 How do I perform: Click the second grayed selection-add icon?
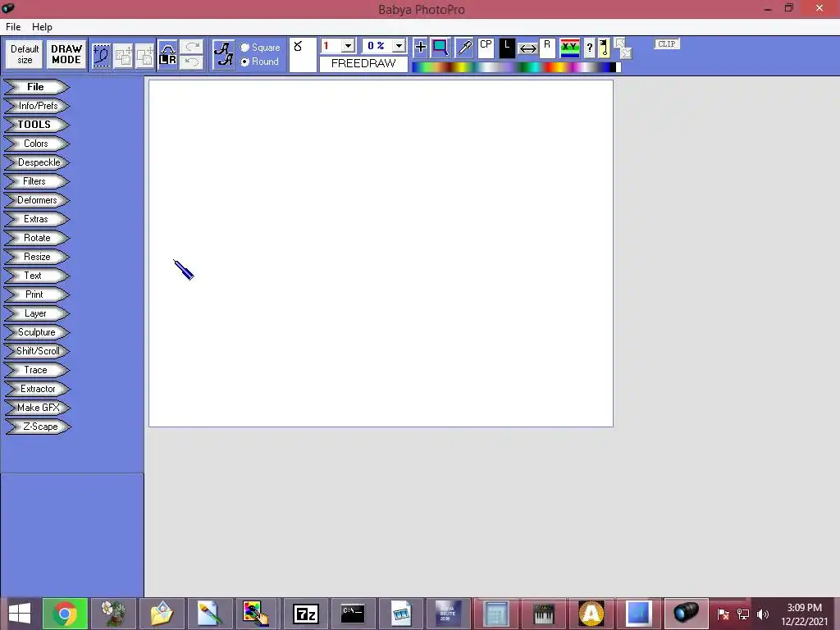coord(123,55)
